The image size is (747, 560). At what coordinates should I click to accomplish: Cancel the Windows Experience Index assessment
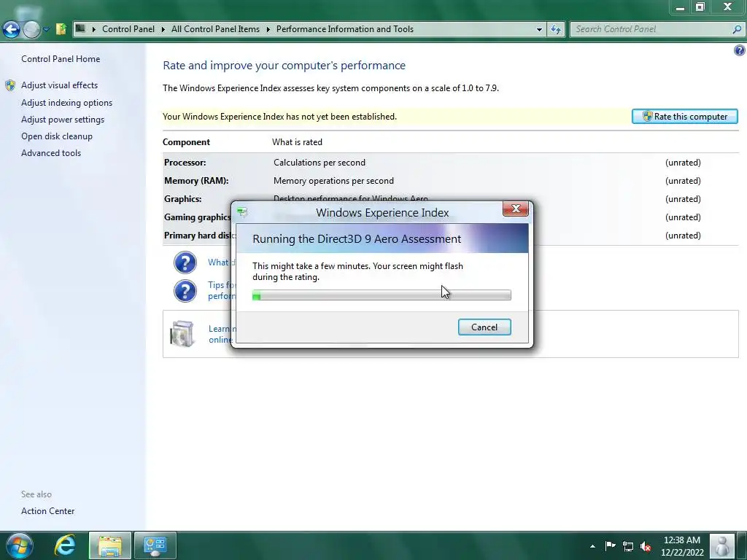pyautogui.click(x=484, y=327)
